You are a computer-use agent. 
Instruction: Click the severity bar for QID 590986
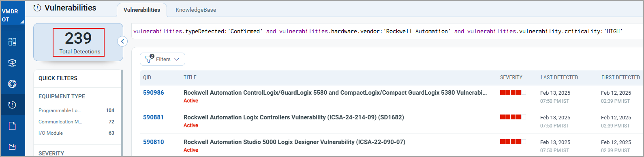click(x=513, y=92)
